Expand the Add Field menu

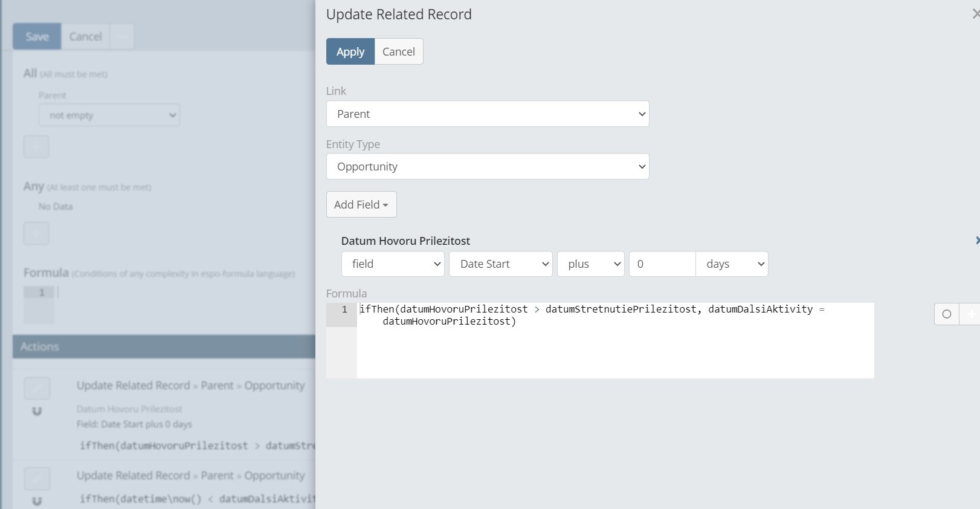(361, 204)
